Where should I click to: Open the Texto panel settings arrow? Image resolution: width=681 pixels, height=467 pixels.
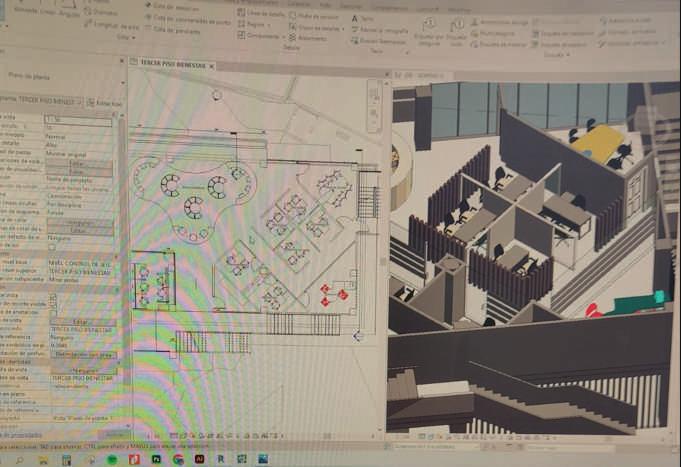point(407,52)
